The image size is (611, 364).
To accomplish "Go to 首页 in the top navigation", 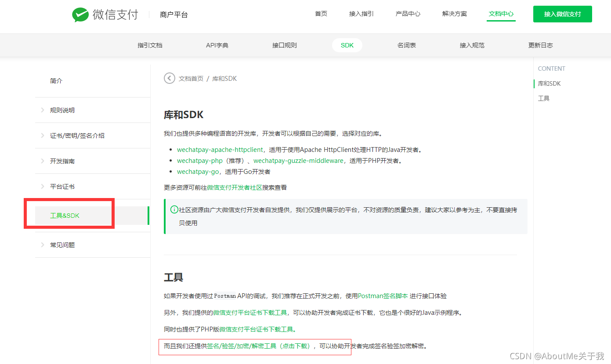I will tap(321, 14).
